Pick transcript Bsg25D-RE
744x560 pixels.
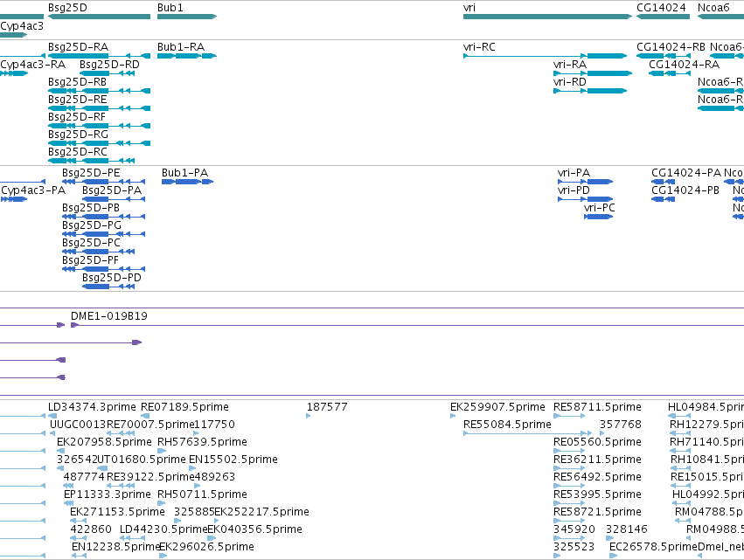[x=99, y=108]
